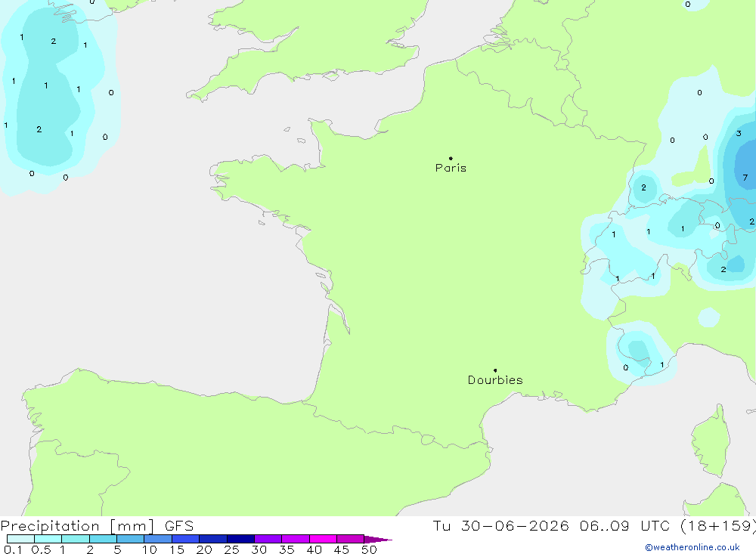Pick the 10–15 mm legend color swatch
The height and width of the screenshot is (554, 756).
158,539
